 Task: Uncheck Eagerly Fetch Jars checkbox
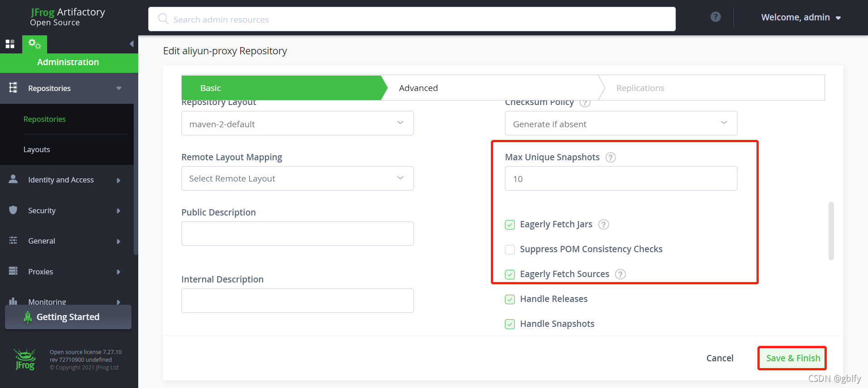(x=510, y=225)
